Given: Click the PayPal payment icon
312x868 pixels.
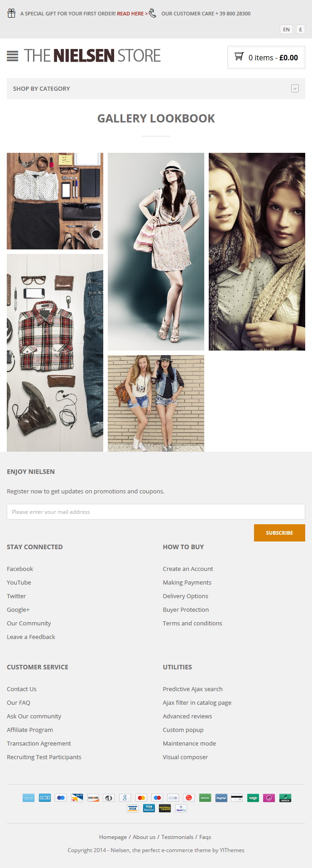Looking at the screenshot, I should pos(221,798).
